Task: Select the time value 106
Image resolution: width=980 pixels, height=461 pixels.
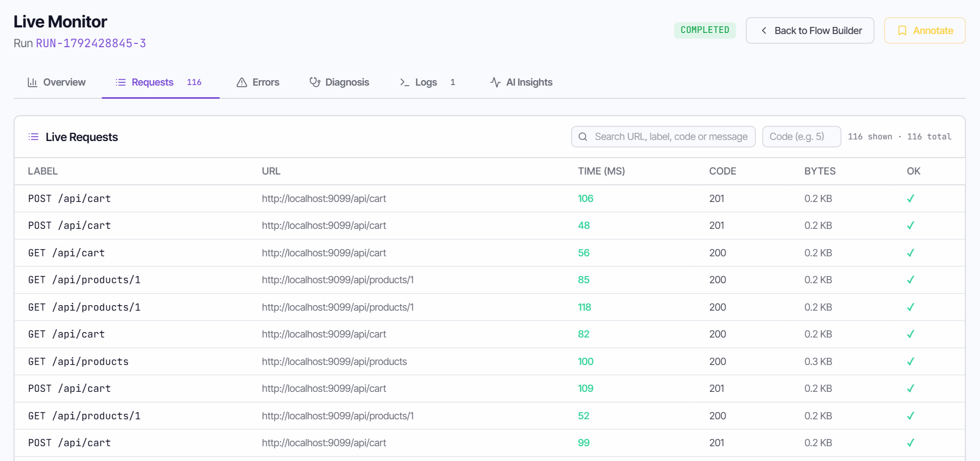Action: (x=585, y=199)
